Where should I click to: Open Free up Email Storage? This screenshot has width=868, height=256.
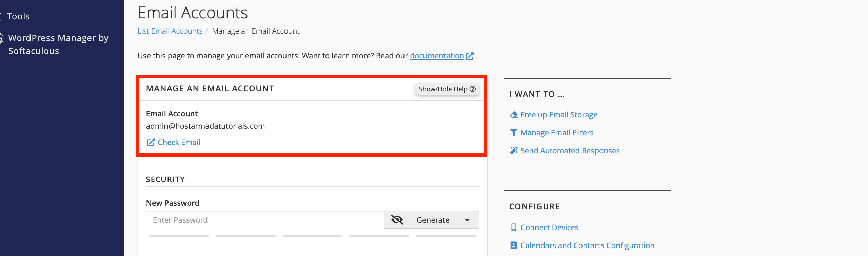[x=559, y=115]
